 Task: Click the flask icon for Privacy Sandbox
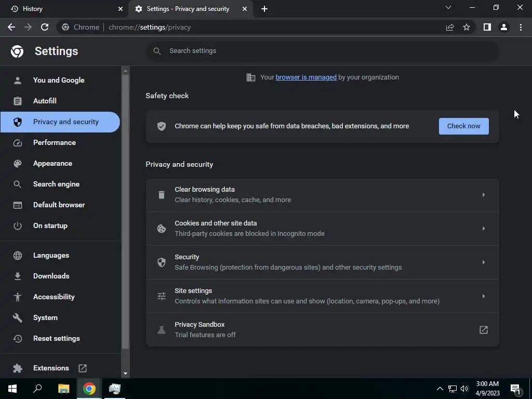(162, 330)
